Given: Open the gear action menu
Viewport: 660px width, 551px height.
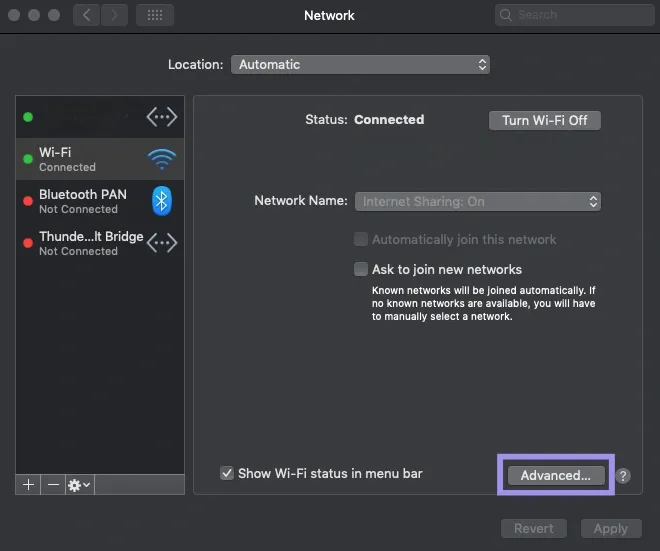Looking at the screenshot, I should point(80,484).
